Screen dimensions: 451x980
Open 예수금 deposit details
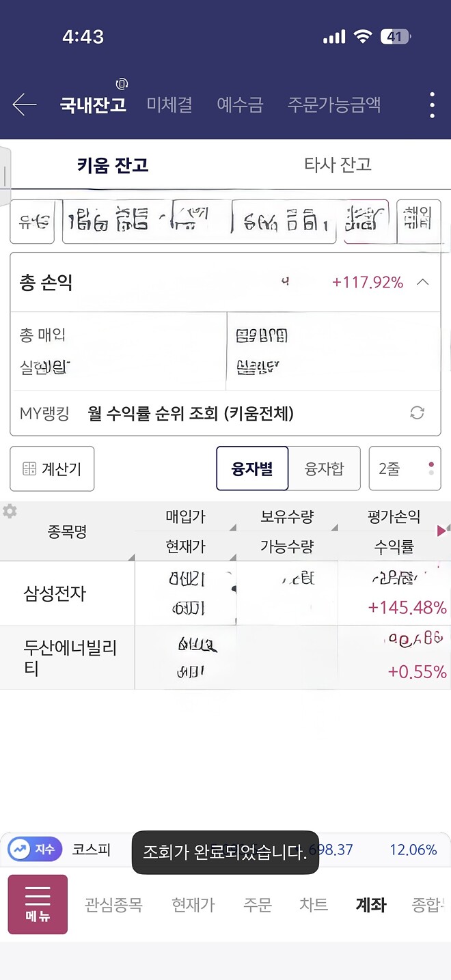[240, 104]
